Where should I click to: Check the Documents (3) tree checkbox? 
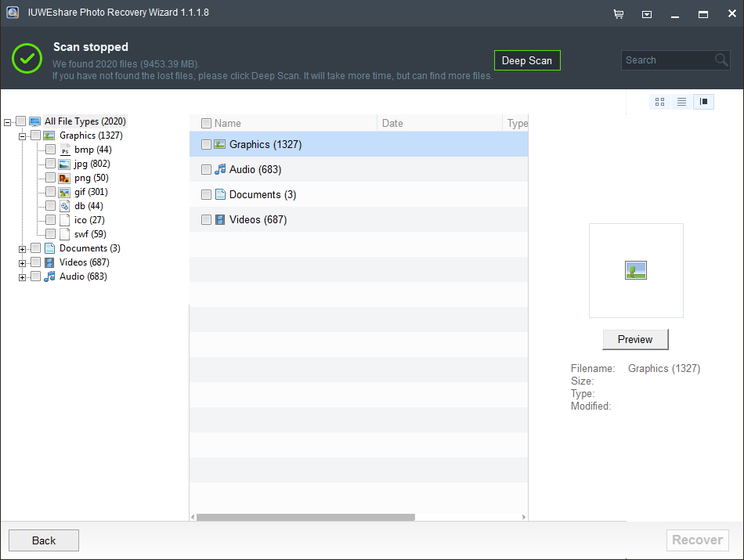(35, 248)
